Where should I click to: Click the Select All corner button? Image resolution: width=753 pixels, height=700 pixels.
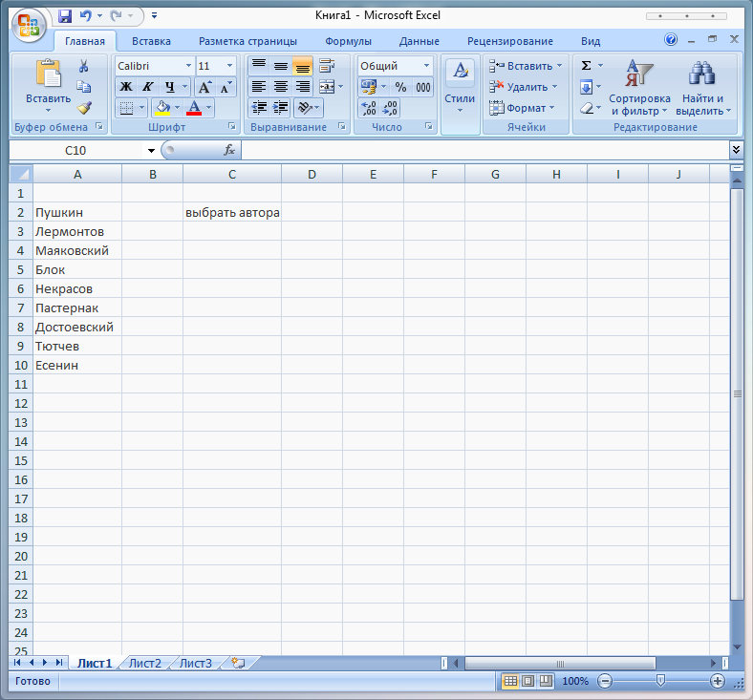[x=21, y=174]
